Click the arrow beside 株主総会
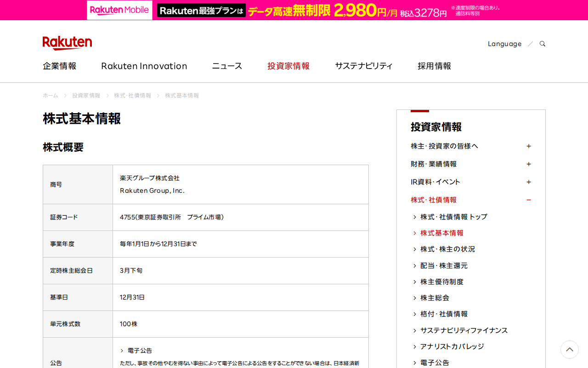Screen dimensions: 588x368 click(414, 298)
